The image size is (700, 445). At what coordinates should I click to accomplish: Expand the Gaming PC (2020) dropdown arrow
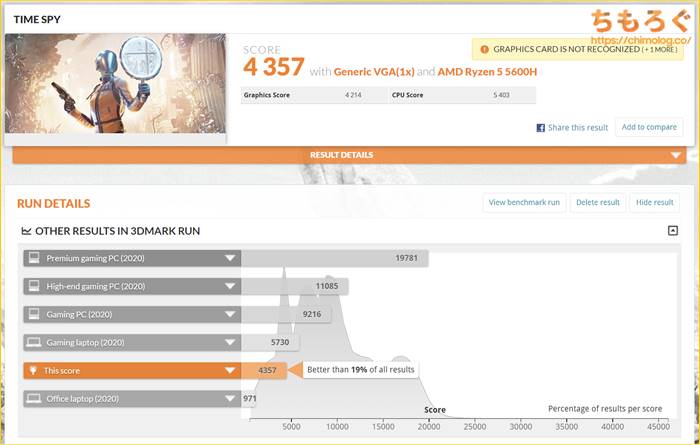point(230,314)
